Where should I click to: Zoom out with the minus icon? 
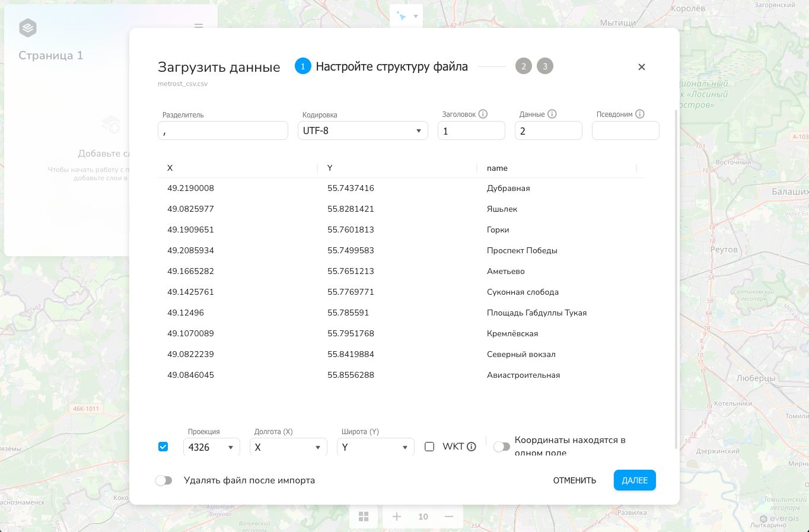point(449,517)
